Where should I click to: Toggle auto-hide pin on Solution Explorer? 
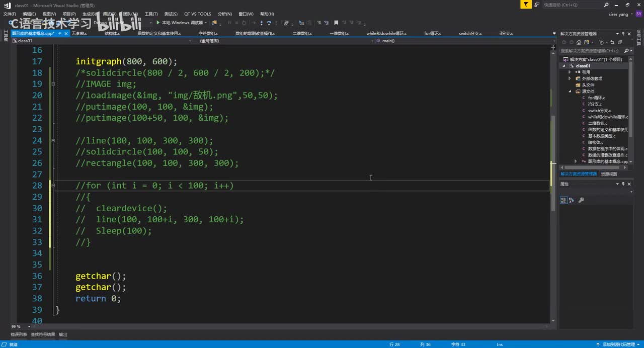click(623, 34)
